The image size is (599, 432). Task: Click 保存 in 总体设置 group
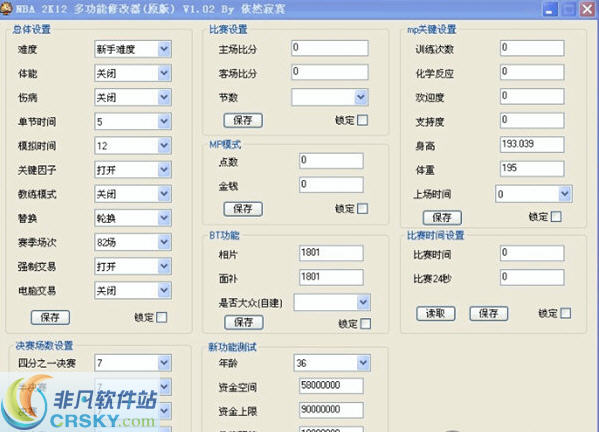[x=50, y=317]
